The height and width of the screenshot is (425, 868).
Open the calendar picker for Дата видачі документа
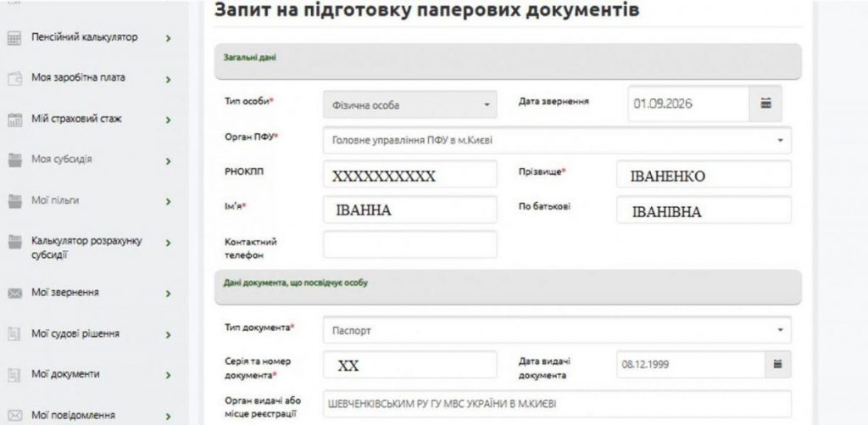coord(777,365)
